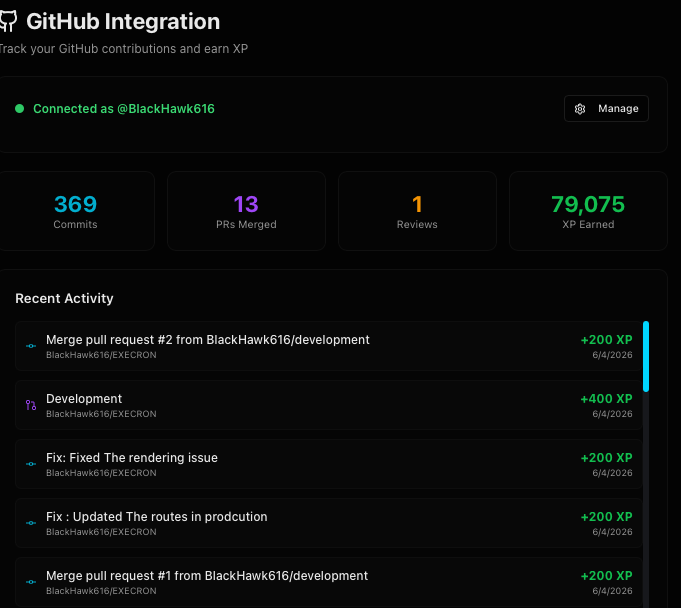This screenshot has height=608, width=681.
Task: Click the gear icon in Manage button
Action: pyautogui.click(x=580, y=109)
